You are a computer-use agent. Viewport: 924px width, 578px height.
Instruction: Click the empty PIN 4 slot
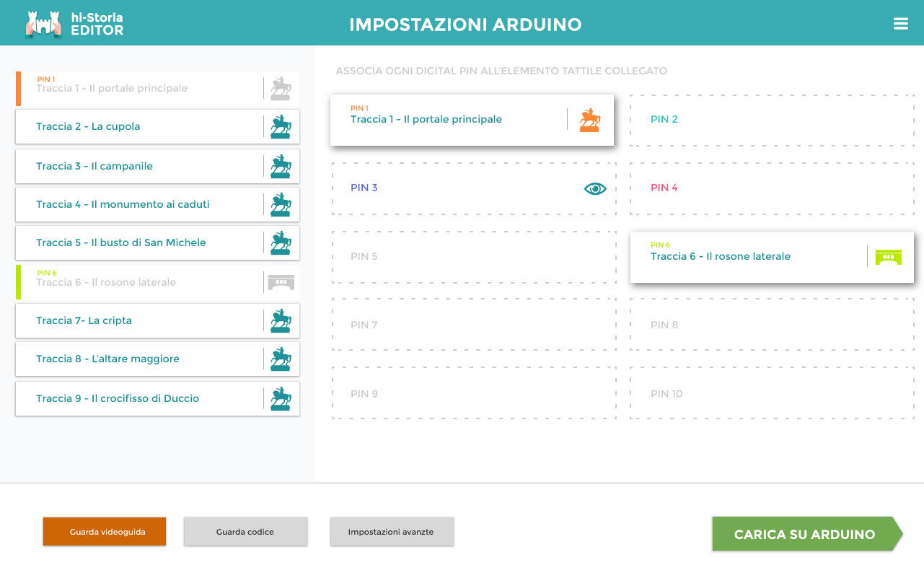point(772,188)
